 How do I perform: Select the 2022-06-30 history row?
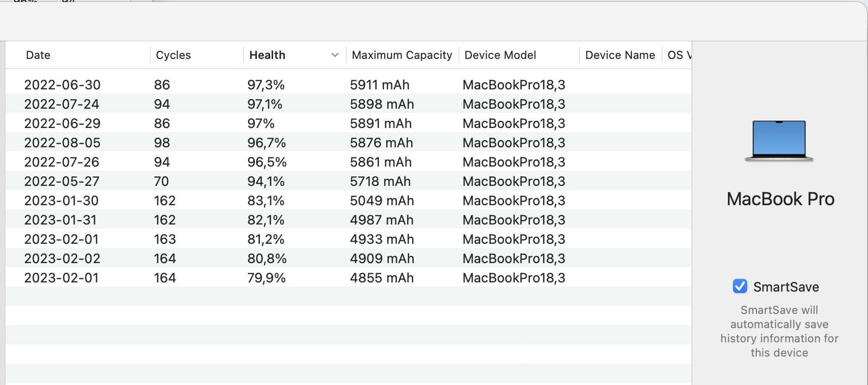click(62, 85)
